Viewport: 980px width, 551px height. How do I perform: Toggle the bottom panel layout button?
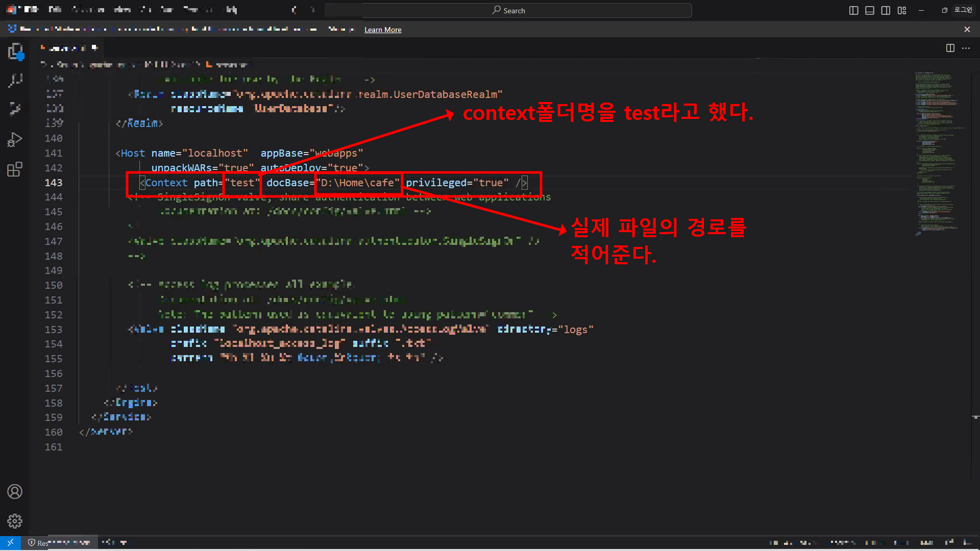[870, 10]
